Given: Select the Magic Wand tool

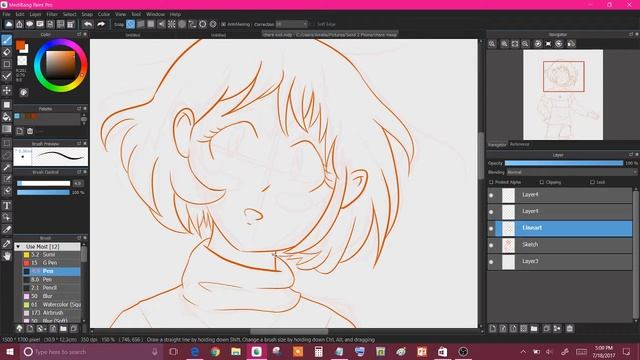Looking at the screenshot, I should 7,167.
